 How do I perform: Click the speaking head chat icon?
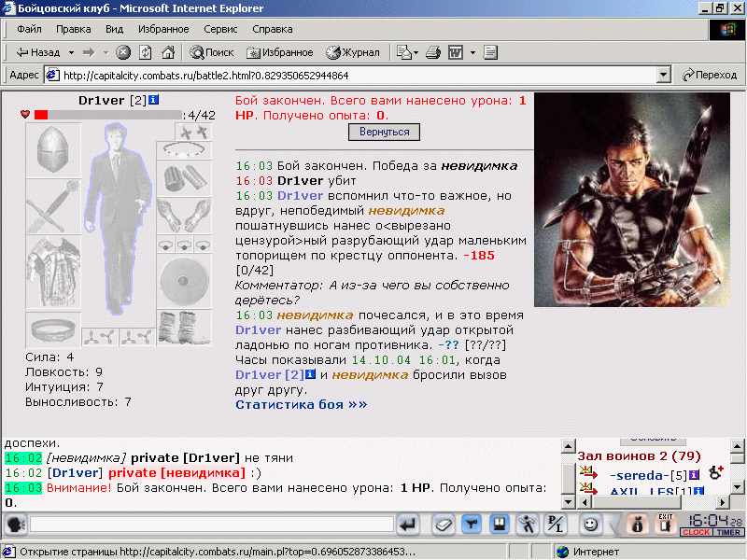[16, 525]
